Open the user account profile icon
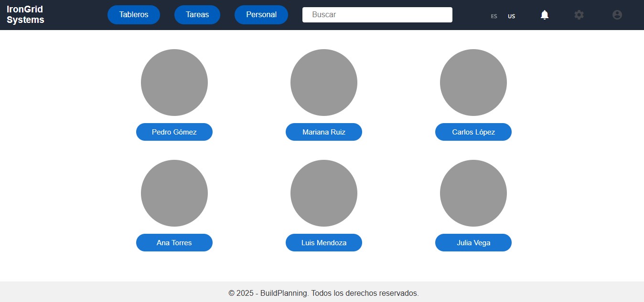Viewport: 644px width, 302px height. pyautogui.click(x=617, y=15)
